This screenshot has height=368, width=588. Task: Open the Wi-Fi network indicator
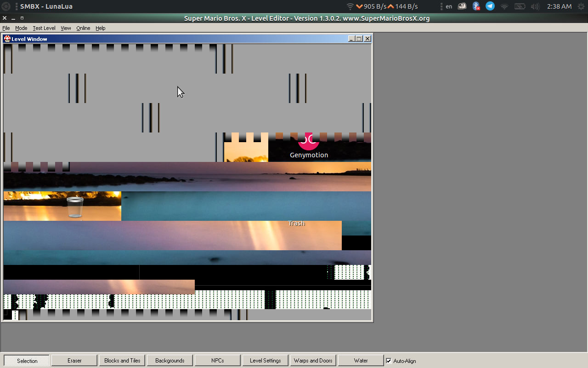click(504, 6)
